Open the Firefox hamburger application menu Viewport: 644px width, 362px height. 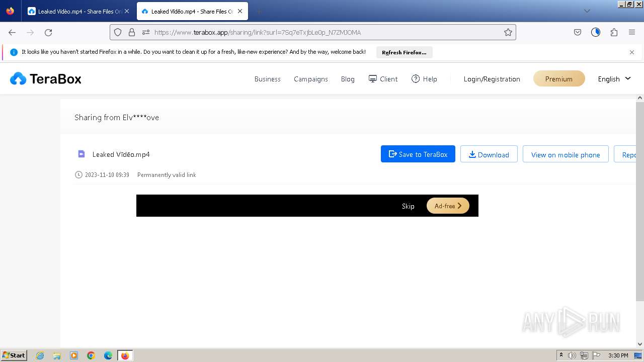(x=632, y=32)
